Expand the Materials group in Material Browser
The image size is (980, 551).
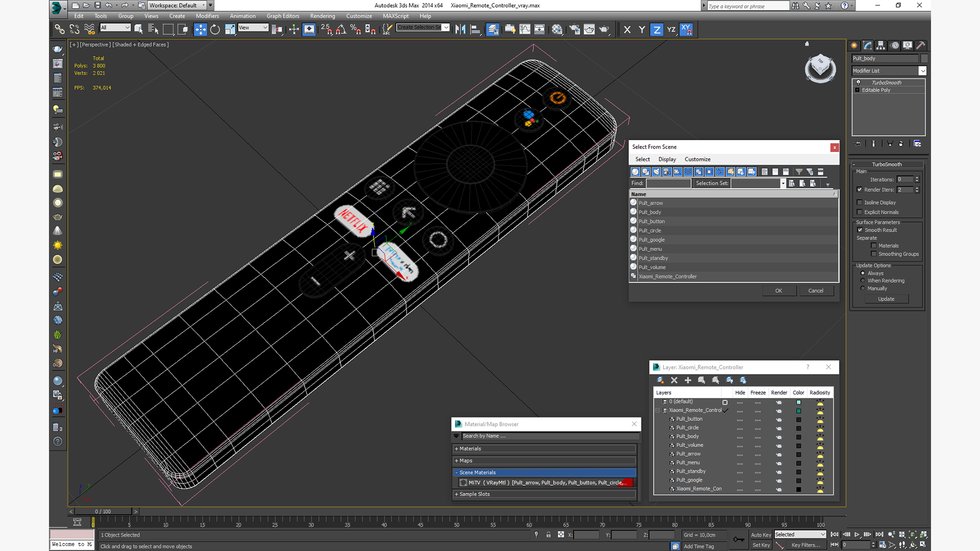545,449
